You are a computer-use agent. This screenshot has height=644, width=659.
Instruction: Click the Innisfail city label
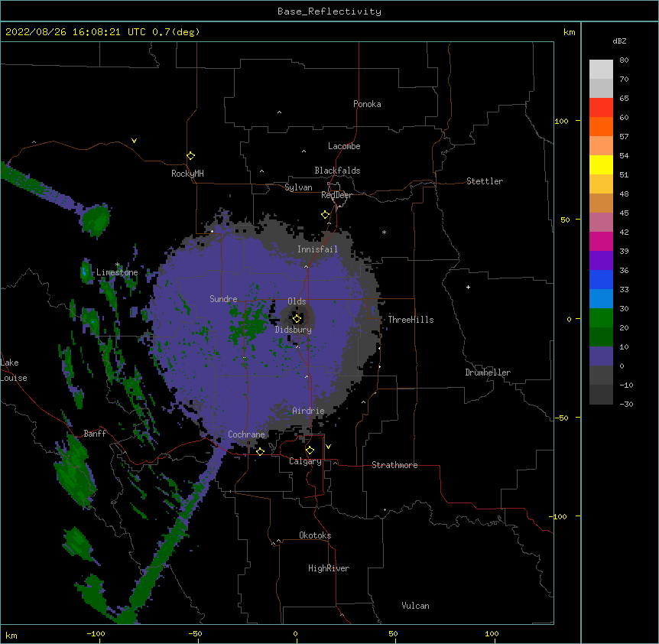[317, 249]
